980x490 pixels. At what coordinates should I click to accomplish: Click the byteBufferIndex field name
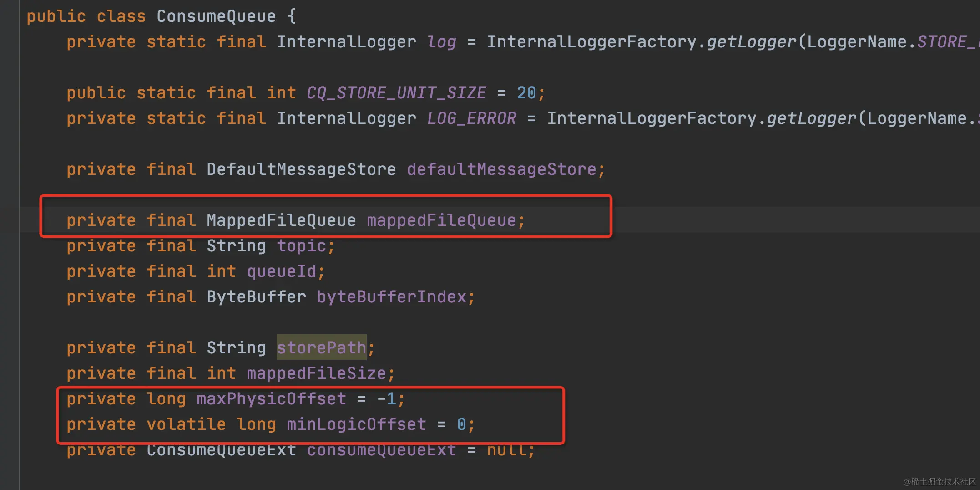click(x=391, y=297)
